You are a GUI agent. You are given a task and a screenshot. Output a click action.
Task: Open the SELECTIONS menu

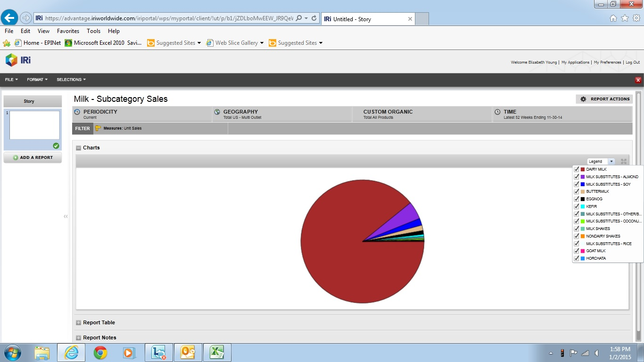(71, 80)
